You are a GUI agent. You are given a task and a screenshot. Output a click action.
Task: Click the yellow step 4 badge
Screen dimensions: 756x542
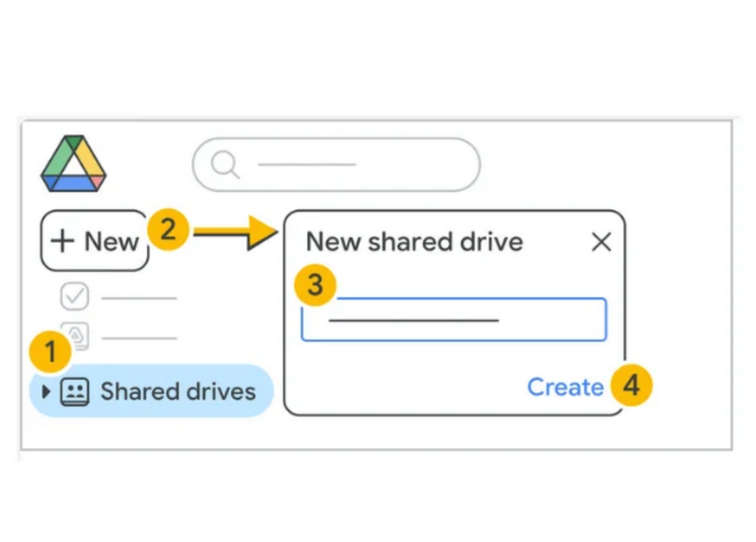tap(631, 386)
